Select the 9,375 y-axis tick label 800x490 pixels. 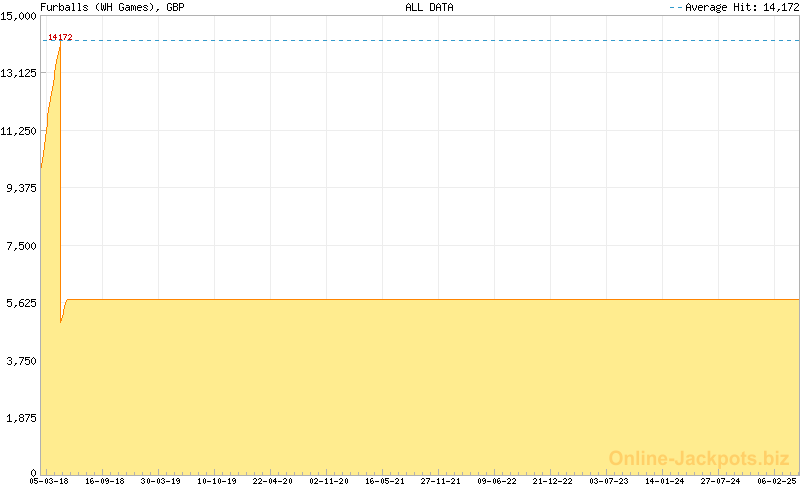coord(21,188)
